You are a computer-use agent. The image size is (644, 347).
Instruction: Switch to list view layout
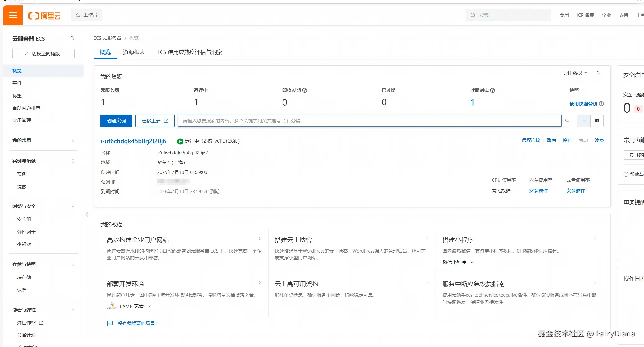583,121
